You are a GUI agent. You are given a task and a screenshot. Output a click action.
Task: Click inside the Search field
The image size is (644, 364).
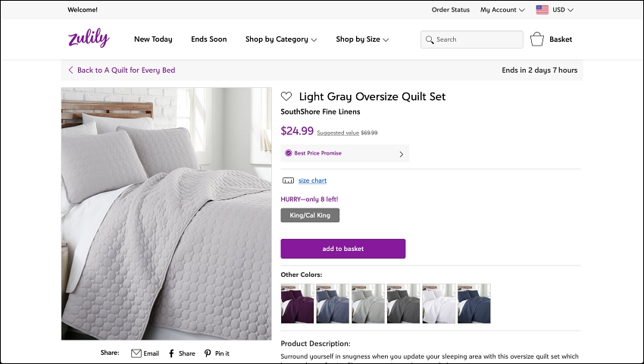point(472,39)
